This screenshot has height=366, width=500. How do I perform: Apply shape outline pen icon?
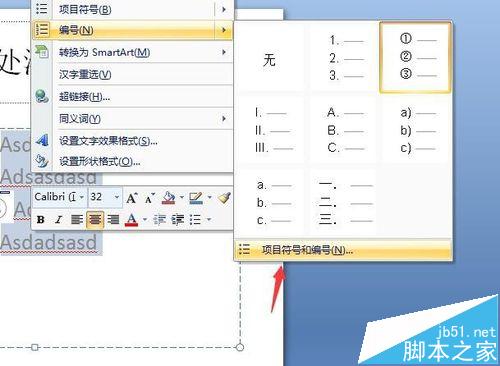pos(196,198)
